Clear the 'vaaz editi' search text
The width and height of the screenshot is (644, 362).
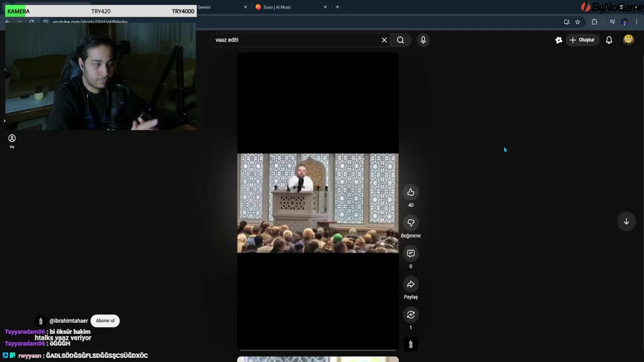click(384, 40)
